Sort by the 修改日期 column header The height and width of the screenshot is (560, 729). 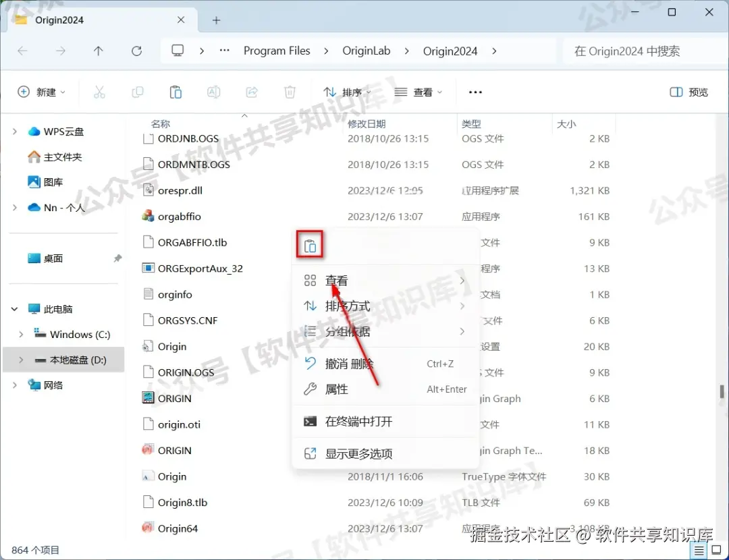[x=367, y=123]
